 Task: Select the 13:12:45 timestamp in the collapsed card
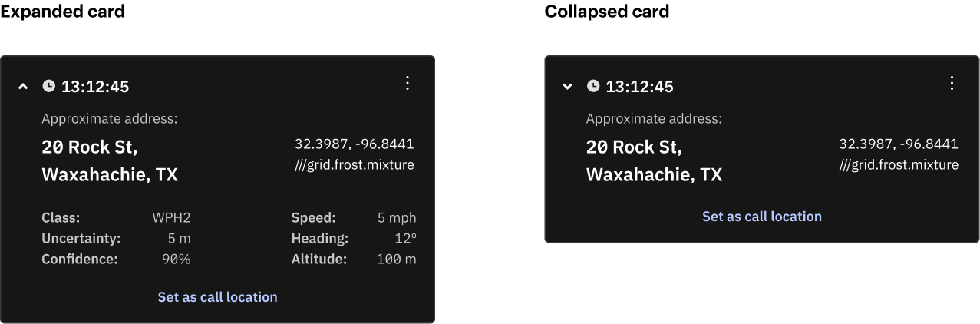click(639, 87)
